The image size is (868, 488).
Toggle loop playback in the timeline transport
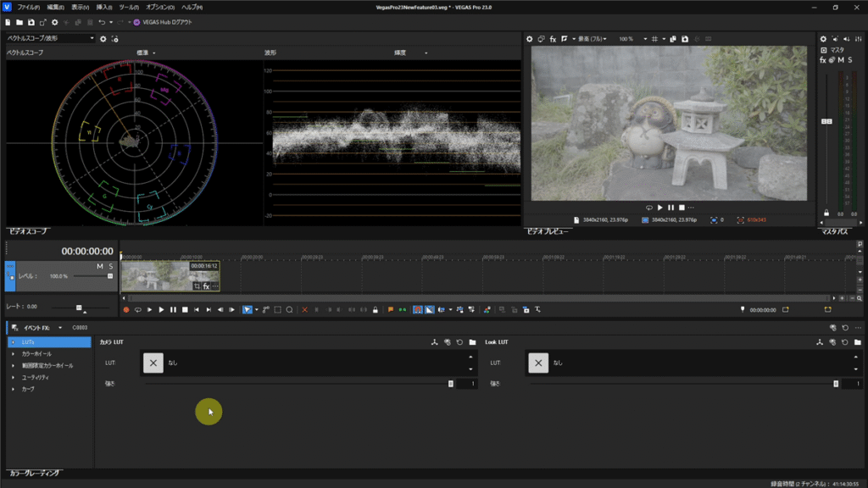tap(137, 310)
